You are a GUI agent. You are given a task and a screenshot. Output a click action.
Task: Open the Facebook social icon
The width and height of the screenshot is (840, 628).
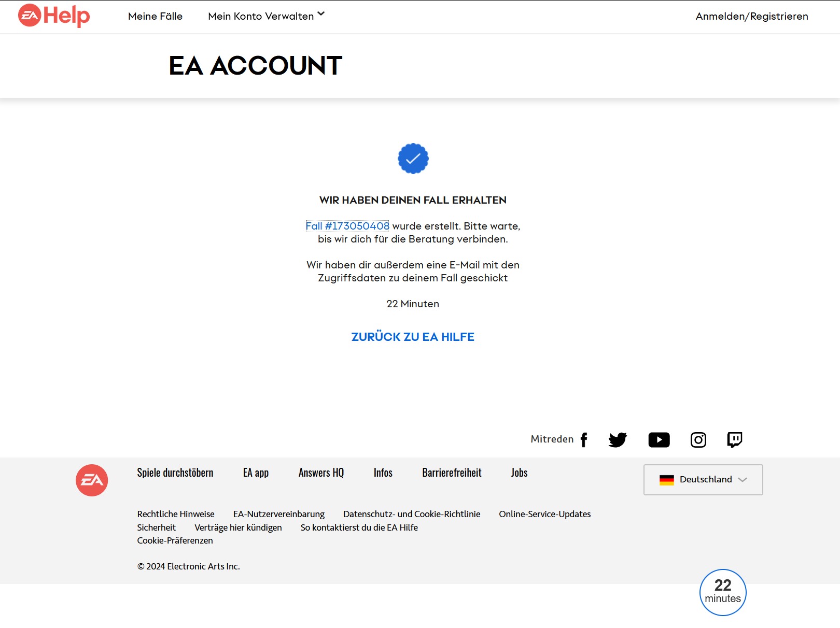pos(584,440)
